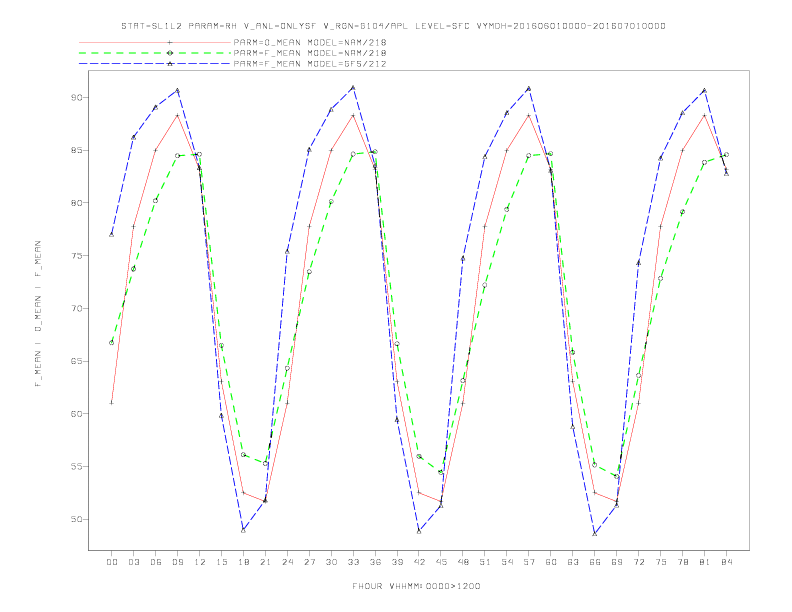Click the x-axis tick label 21

click(x=265, y=562)
